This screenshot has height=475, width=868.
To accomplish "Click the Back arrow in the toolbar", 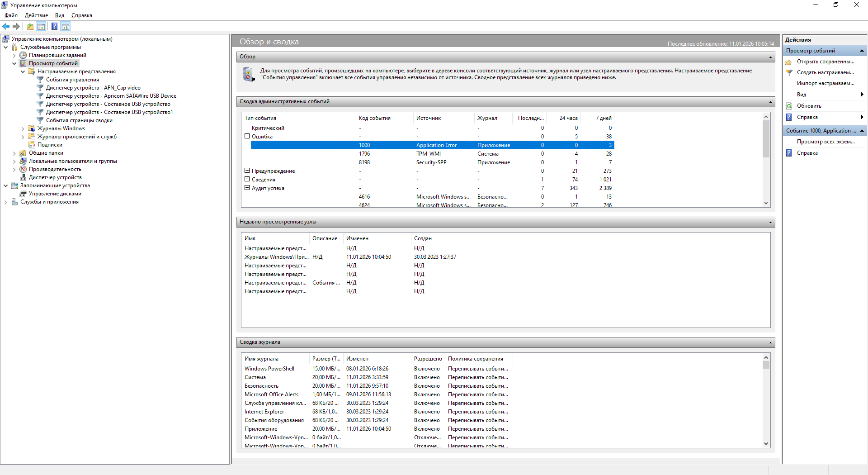I will (x=6, y=27).
